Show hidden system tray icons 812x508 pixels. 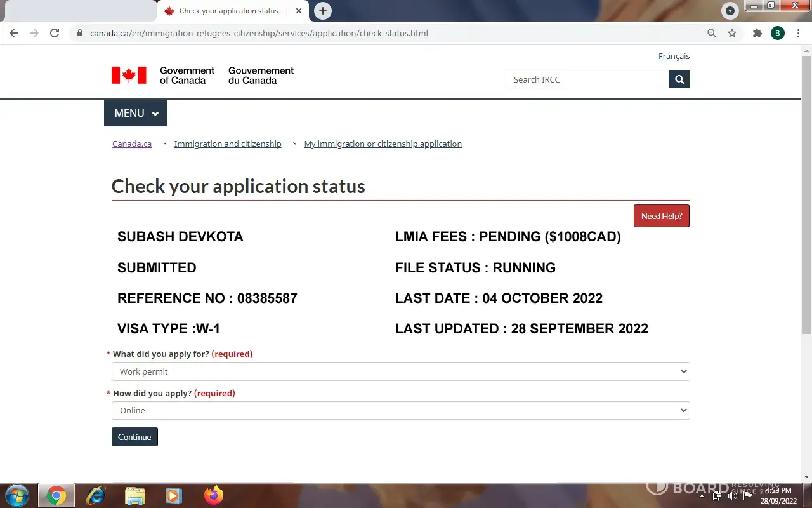pos(702,496)
